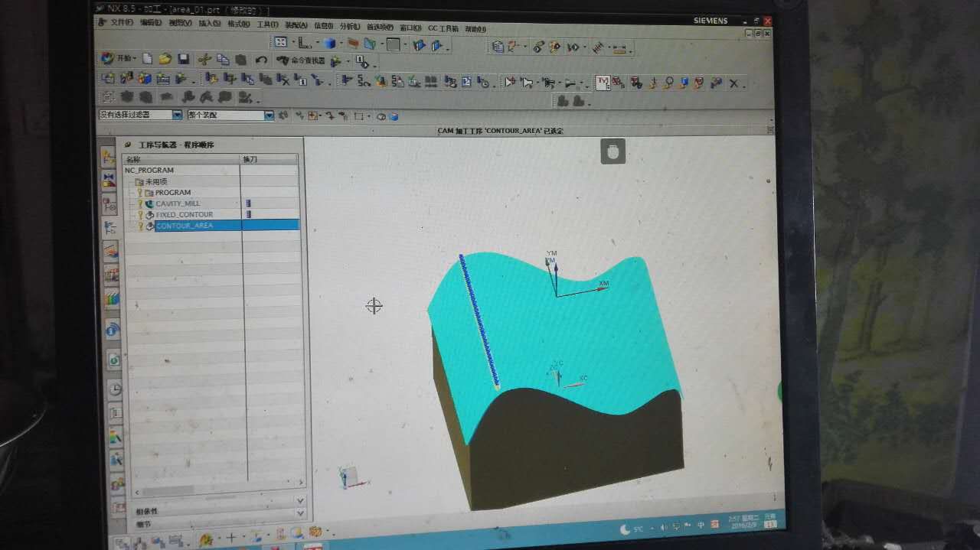Viewport: 980px width, 550px height.
Task: Click the fit view icon
Action: click(x=281, y=43)
